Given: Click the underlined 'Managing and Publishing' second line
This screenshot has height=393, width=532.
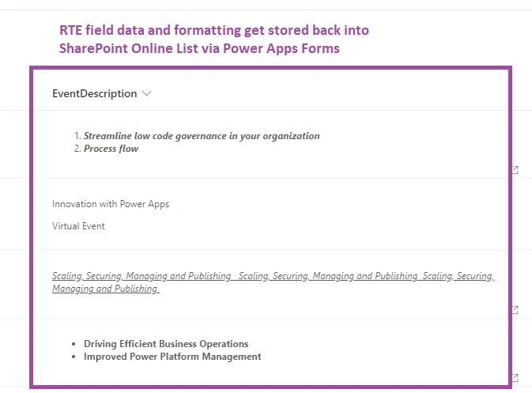Looking at the screenshot, I should (x=105, y=289).
